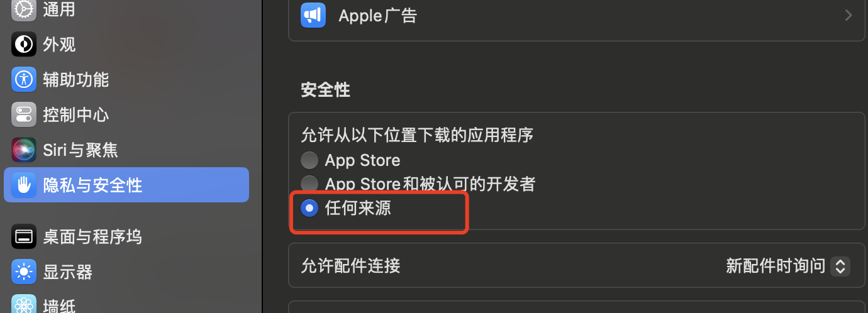Viewport: 868px width, 313px height.
Task: Click the Wallpaper (墙纸) flower icon
Action: coord(24,305)
